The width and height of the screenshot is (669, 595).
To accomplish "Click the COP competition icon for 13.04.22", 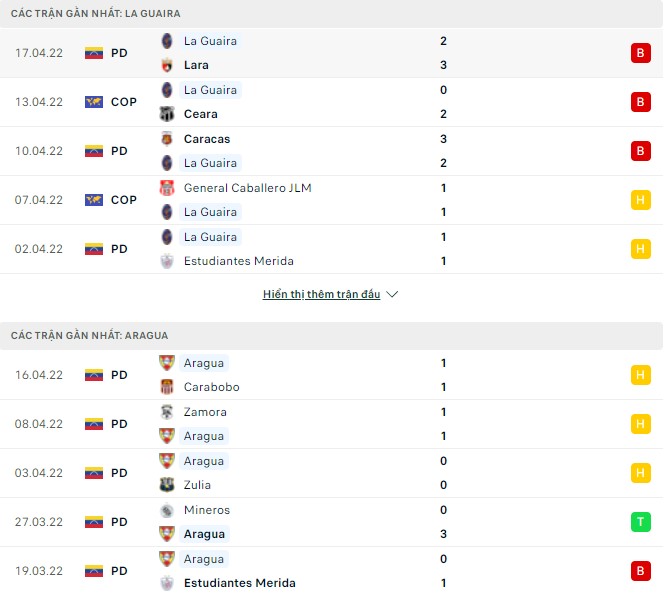I will pos(94,102).
